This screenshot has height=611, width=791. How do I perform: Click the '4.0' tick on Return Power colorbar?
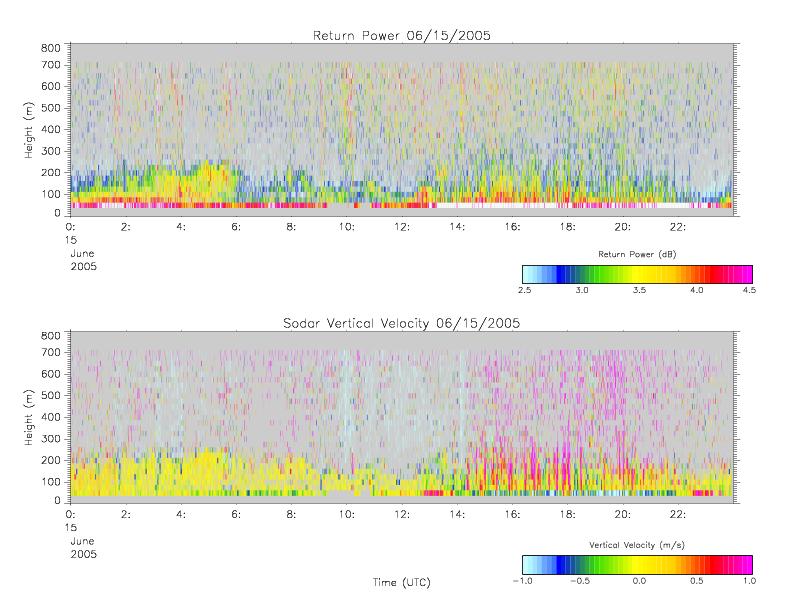[697, 290]
